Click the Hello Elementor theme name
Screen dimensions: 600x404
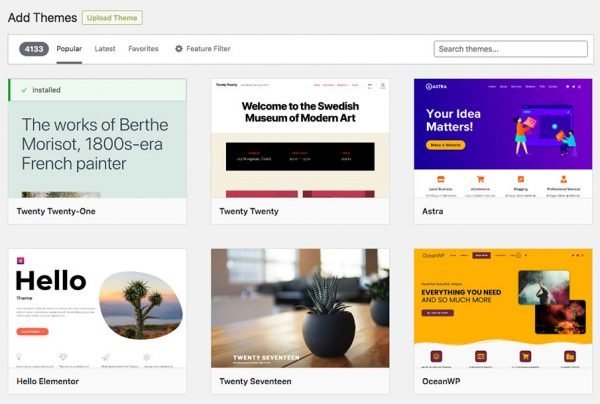tap(47, 381)
